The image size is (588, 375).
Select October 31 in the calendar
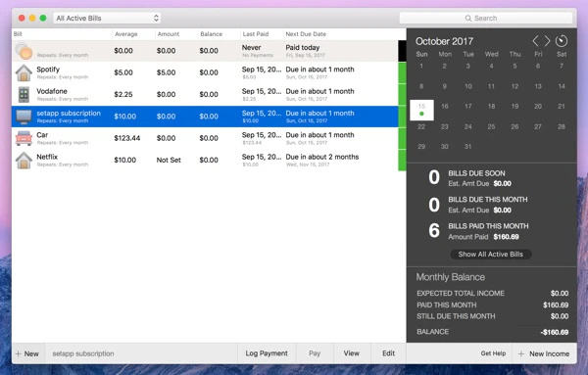click(467, 147)
